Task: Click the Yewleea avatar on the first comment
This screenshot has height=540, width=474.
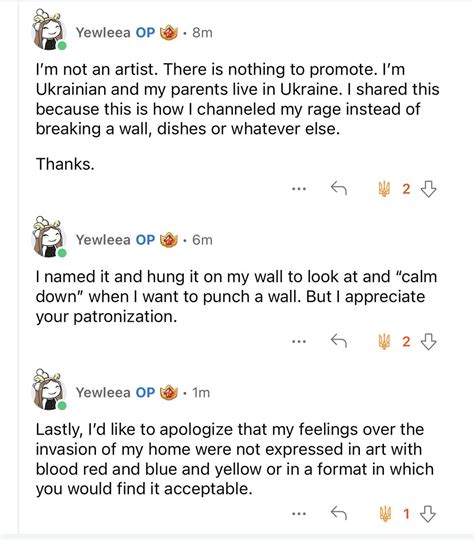Action: tap(49, 30)
